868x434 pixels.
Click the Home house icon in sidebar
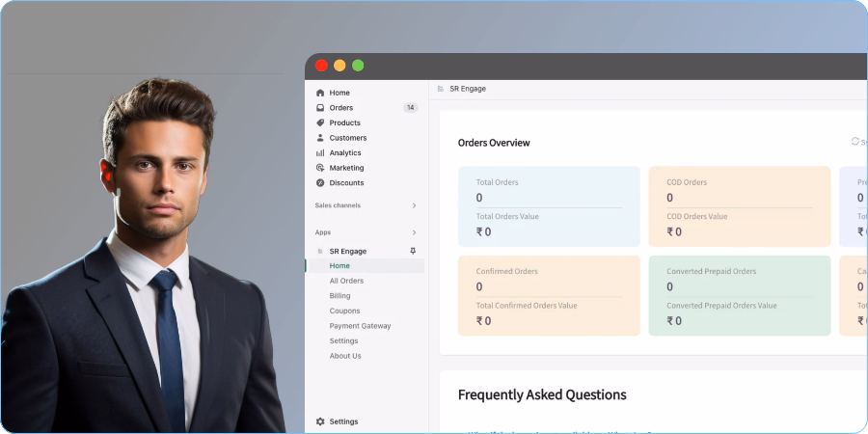pyautogui.click(x=320, y=93)
